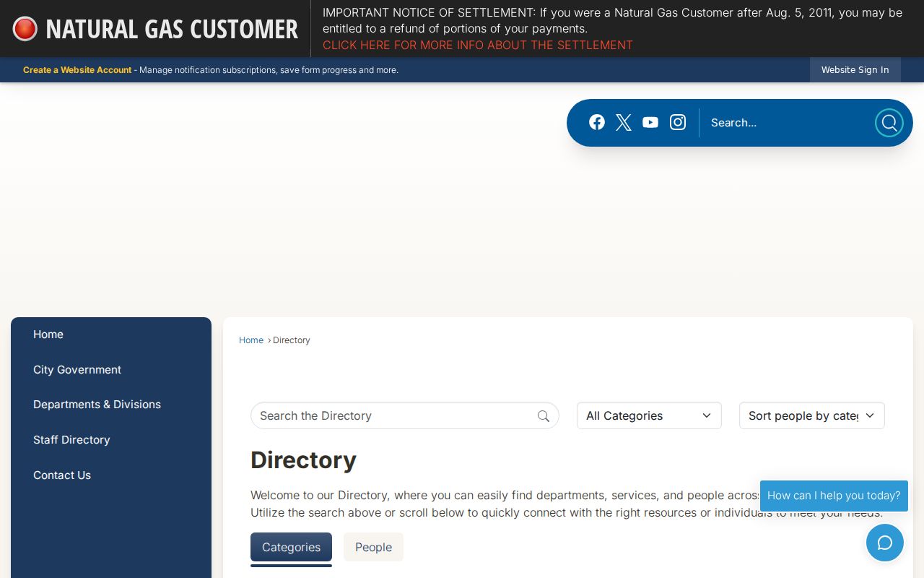Open Contact Us sidebar item
924x578 pixels.
click(62, 475)
